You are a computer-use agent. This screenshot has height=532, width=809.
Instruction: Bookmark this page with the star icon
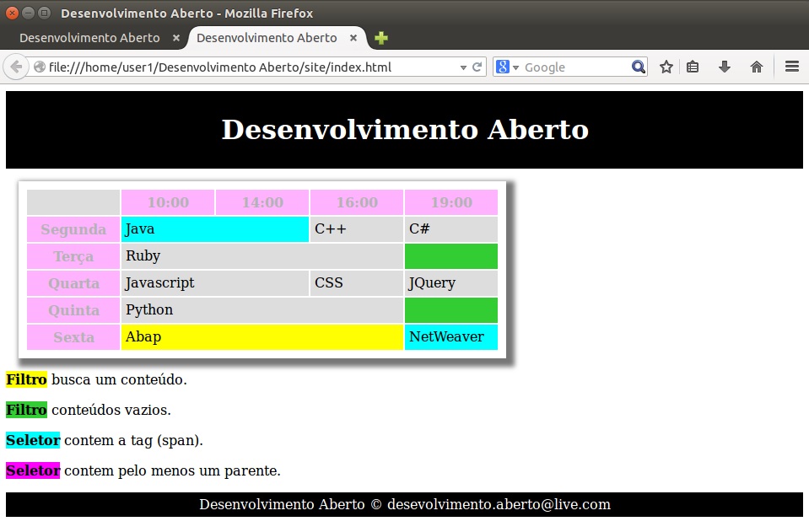click(x=666, y=67)
